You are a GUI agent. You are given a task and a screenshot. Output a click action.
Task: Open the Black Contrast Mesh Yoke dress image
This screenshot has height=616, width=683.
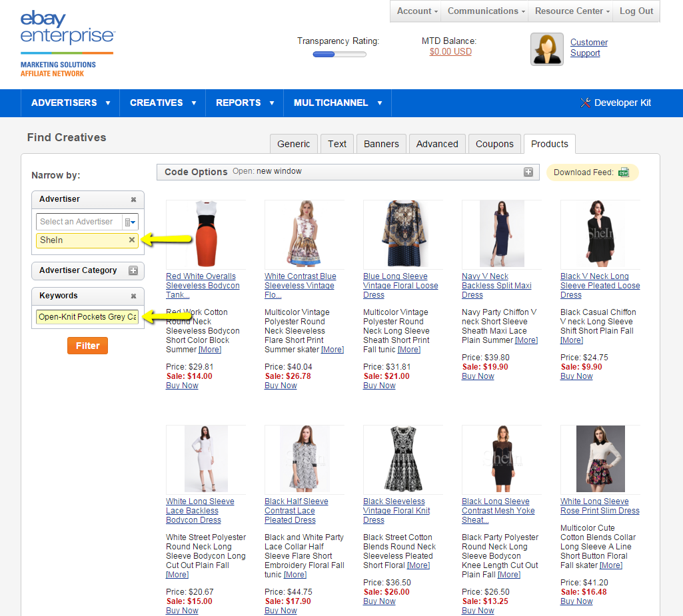coord(502,459)
